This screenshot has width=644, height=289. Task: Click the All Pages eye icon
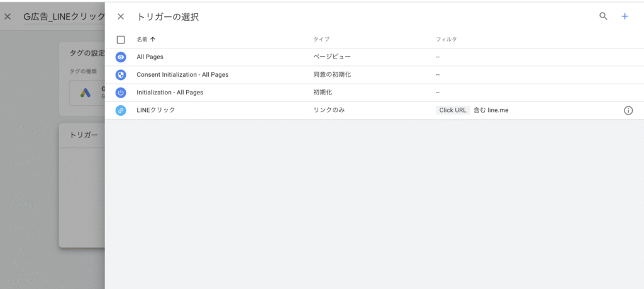pyautogui.click(x=121, y=57)
